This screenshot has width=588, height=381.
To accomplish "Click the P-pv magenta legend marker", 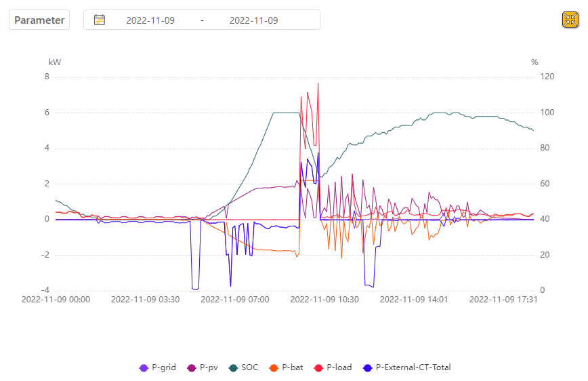I will (x=192, y=368).
